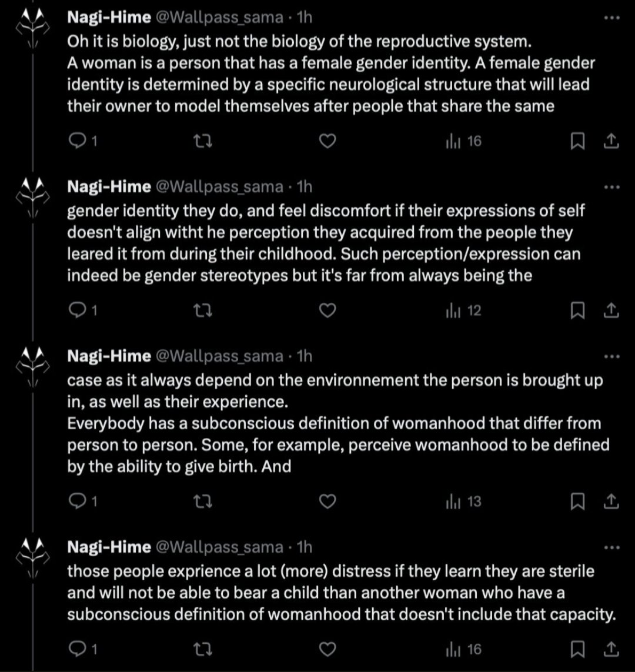View analytics showing 12 views
Screen dimensions: 635x672
[x=464, y=310]
